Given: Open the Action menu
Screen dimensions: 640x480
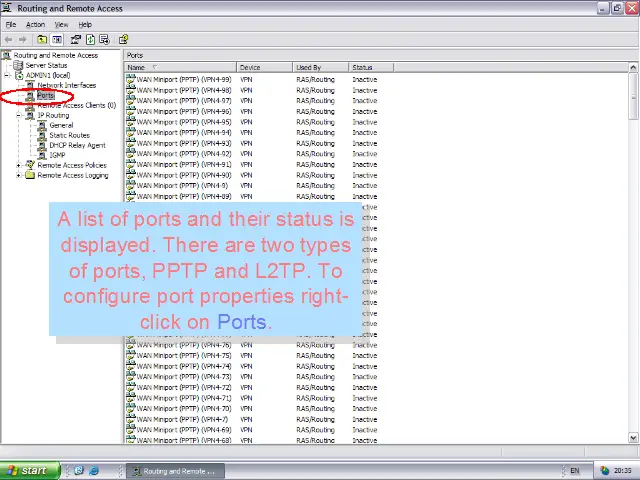Looking at the screenshot, I should 35,24.
